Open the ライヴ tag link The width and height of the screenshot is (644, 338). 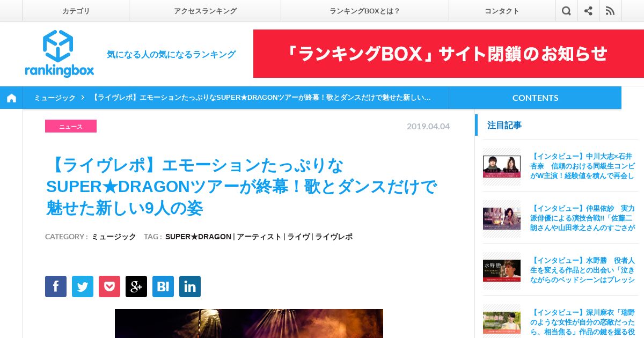click(298, 237)
